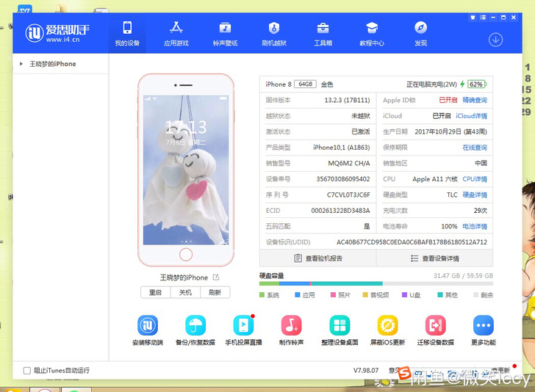Open CPU详情 link
This screenshot has width=535, height=392.
click(475, 179)
